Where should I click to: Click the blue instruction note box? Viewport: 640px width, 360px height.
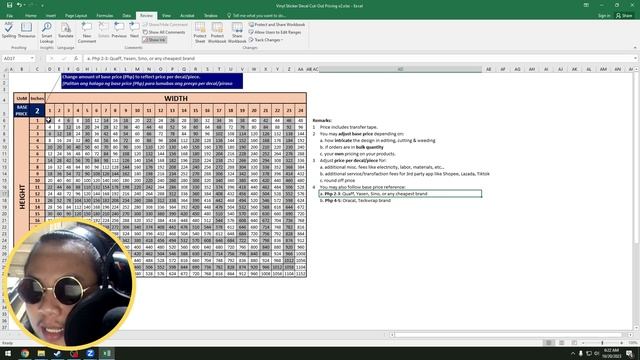pos(152,80)
